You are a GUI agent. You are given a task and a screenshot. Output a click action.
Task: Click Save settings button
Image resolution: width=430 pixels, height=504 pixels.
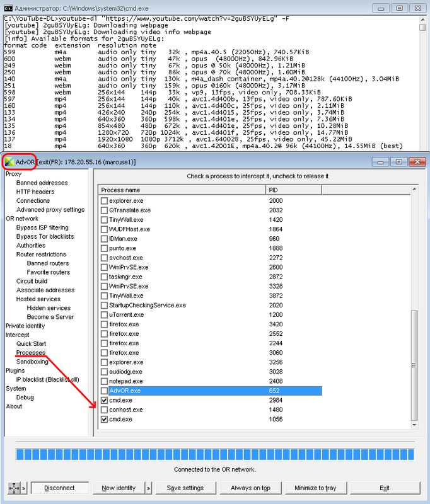point(185,488)
